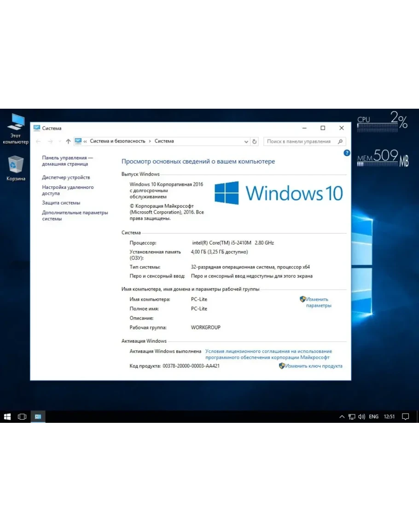Open the recent locations dropdown arrow

59,141
